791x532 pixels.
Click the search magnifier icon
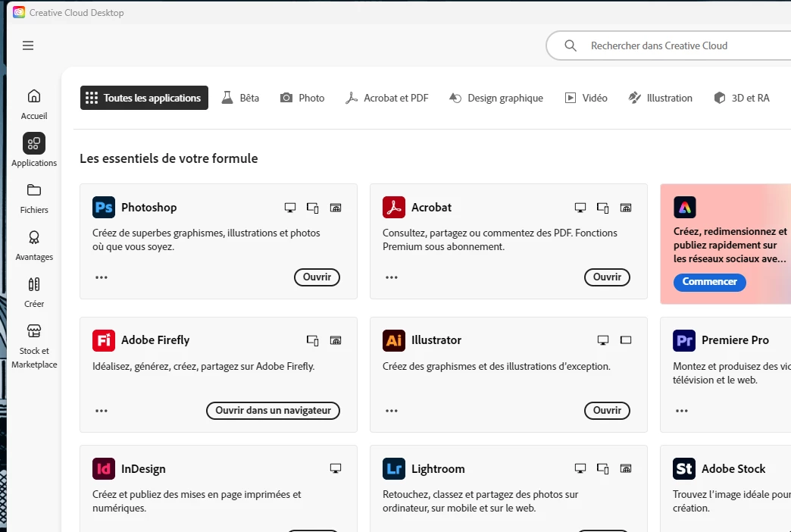(570, 45)
